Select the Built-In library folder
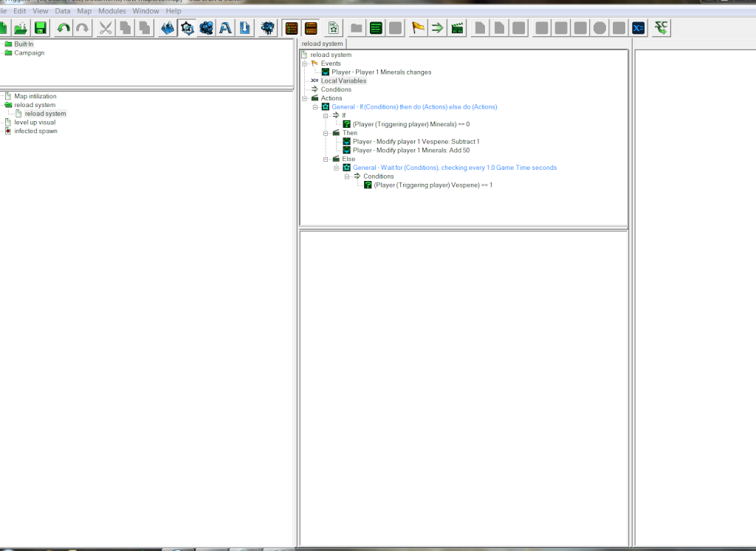This screenshot has height=551, width=756. click(24, 44)
